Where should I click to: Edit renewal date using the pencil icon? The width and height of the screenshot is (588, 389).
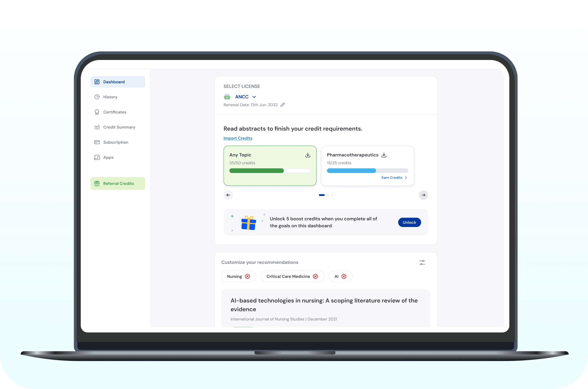pos(283,105)
